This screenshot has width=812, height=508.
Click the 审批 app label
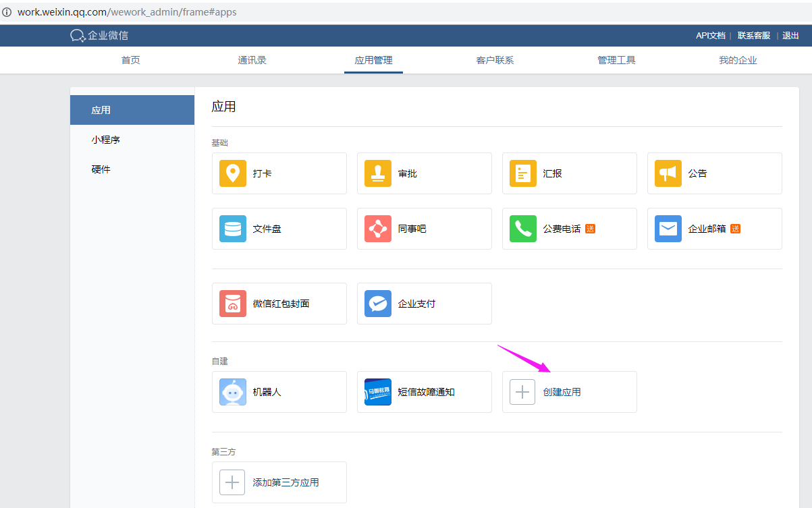coord(408,173)
